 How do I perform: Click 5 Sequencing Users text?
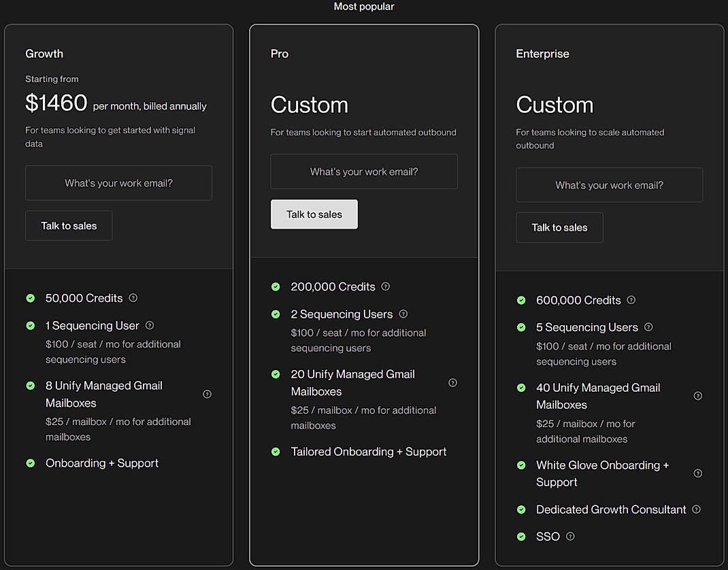pos(587,327)
